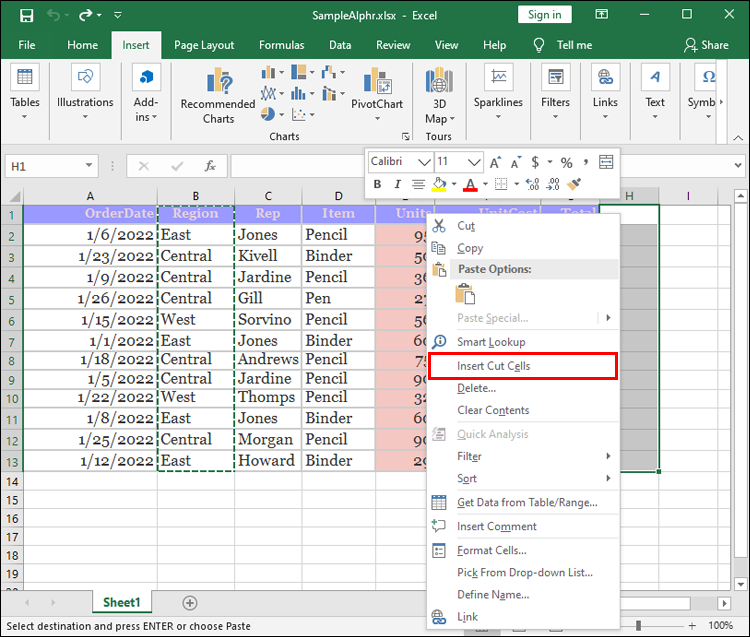Expand the Name Box dropdown arrow

point(90,166)
